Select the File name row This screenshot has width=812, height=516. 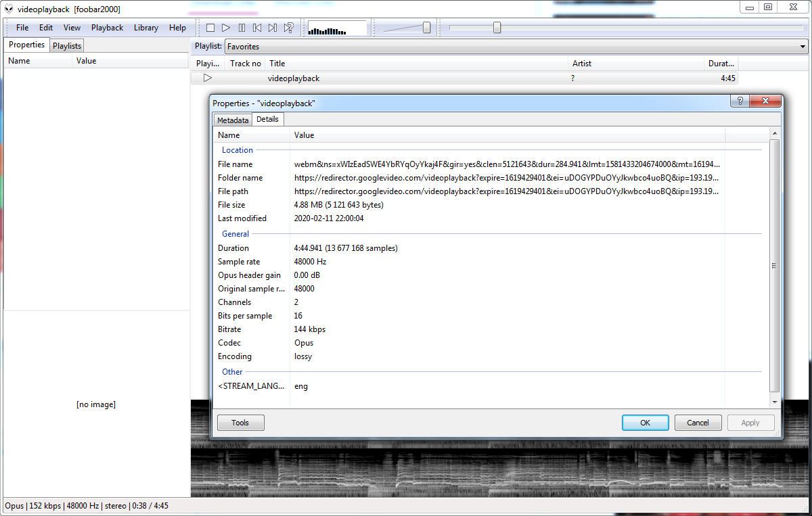[470, 164]
